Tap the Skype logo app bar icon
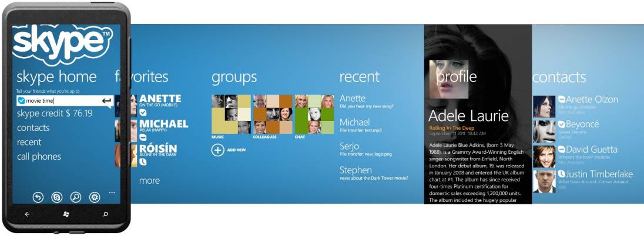The image size is (644, 239). click(x=56, y=197)
